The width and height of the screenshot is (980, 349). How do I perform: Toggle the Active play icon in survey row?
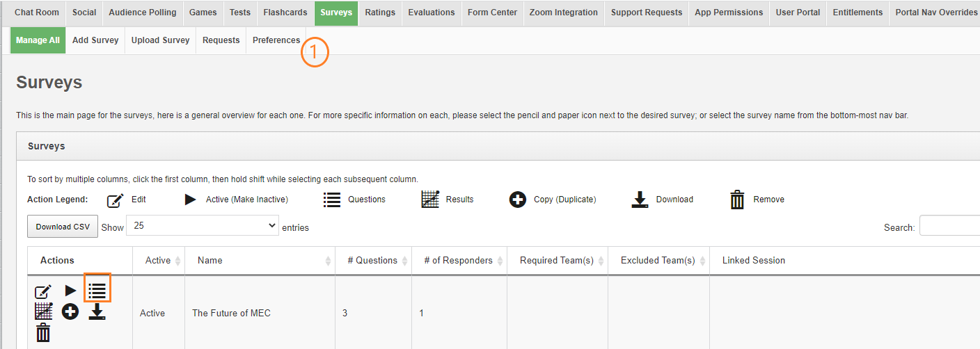(x=70, y=291)
